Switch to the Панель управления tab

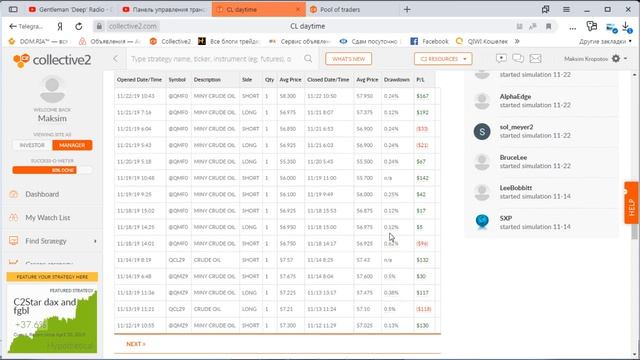click(165, 9)
